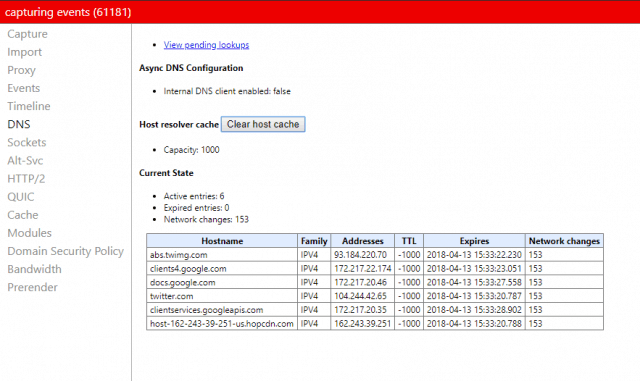This screenshot has height=381, width=640.
Task: Select the host-162-243-39-251-us.hopcdn.com cell
Action: pos(222,323)
